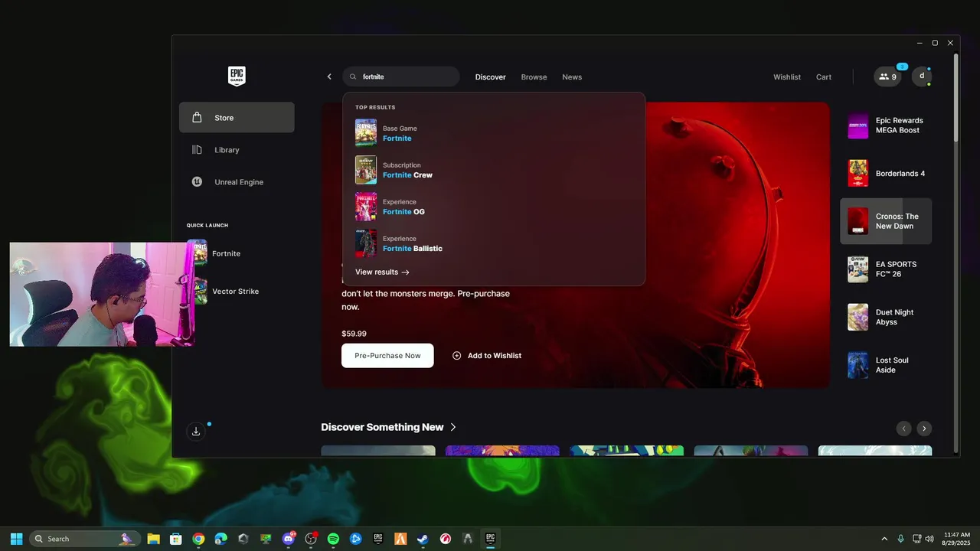Click the QUICK LAUNCH heading text
The width and height of the screenshot is (980, 551).
click(x=207, y=226)
